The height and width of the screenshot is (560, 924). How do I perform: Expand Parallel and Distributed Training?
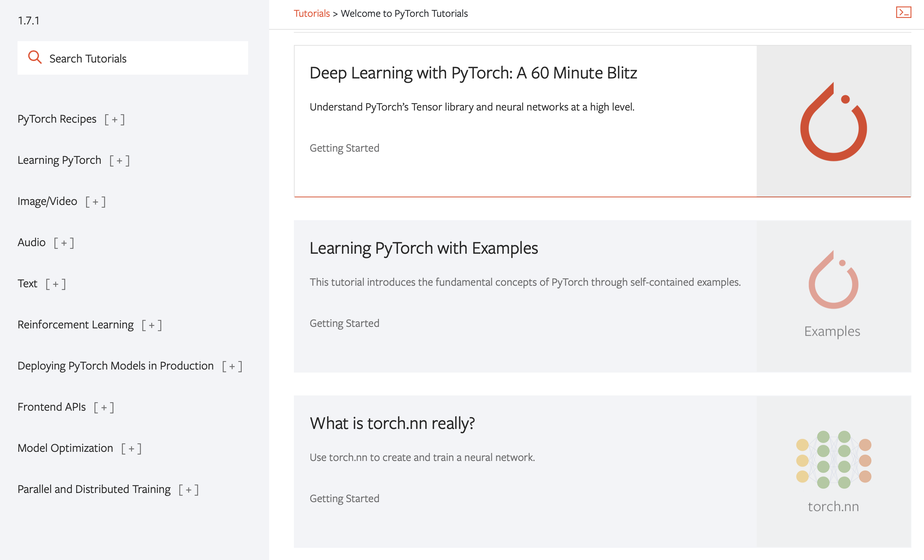pos(188,490)
